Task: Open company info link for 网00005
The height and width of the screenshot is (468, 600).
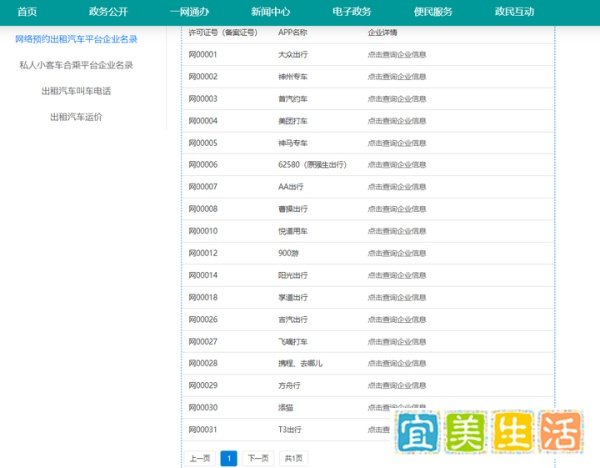Action: coord(397,143)
